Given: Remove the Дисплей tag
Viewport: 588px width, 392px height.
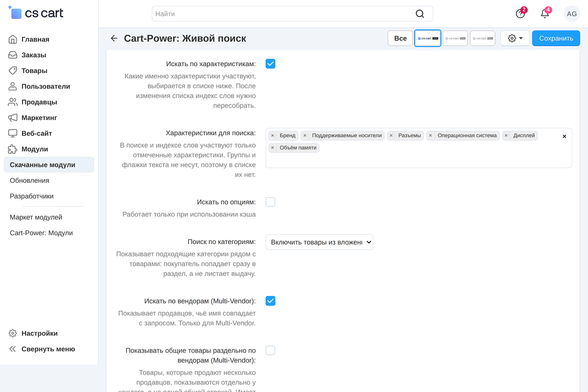Looking at the screenshot, I should tap(506, 136).
